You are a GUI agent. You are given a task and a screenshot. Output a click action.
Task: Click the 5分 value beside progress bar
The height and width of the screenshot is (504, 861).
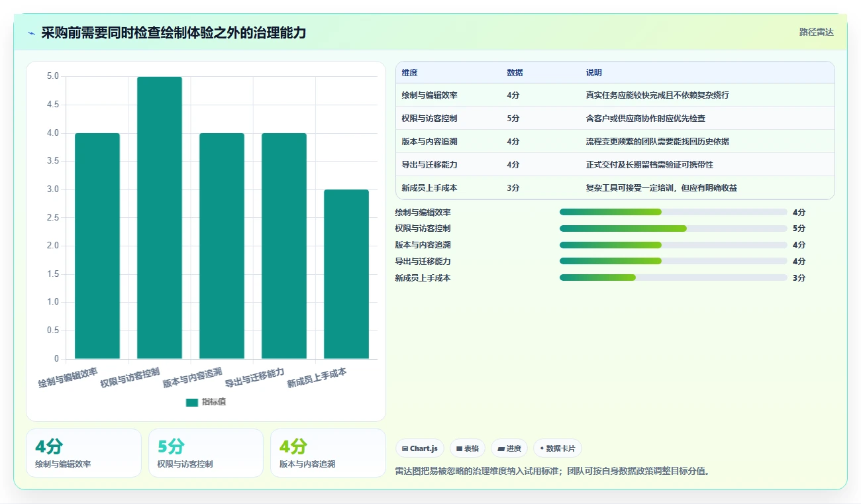(799, 228)
